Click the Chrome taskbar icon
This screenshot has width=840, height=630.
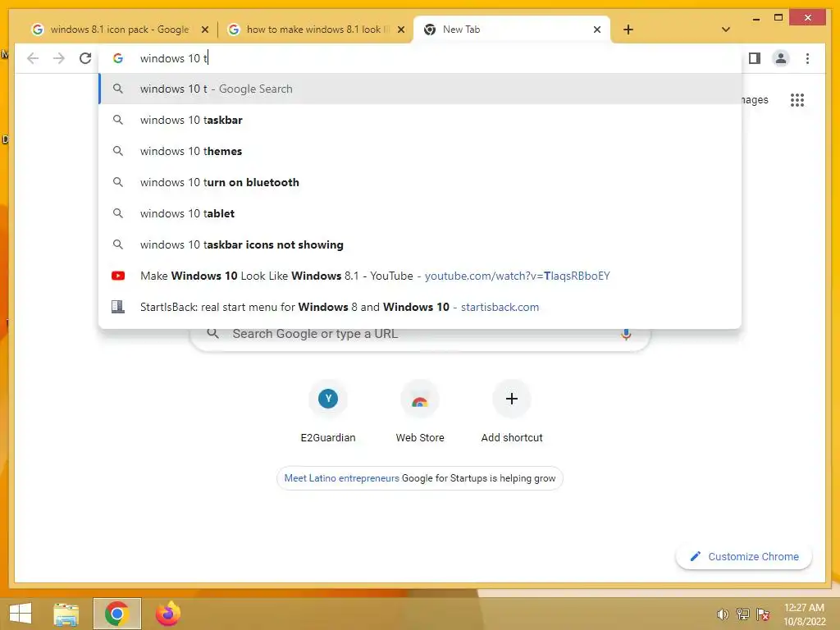pos(116,614)
